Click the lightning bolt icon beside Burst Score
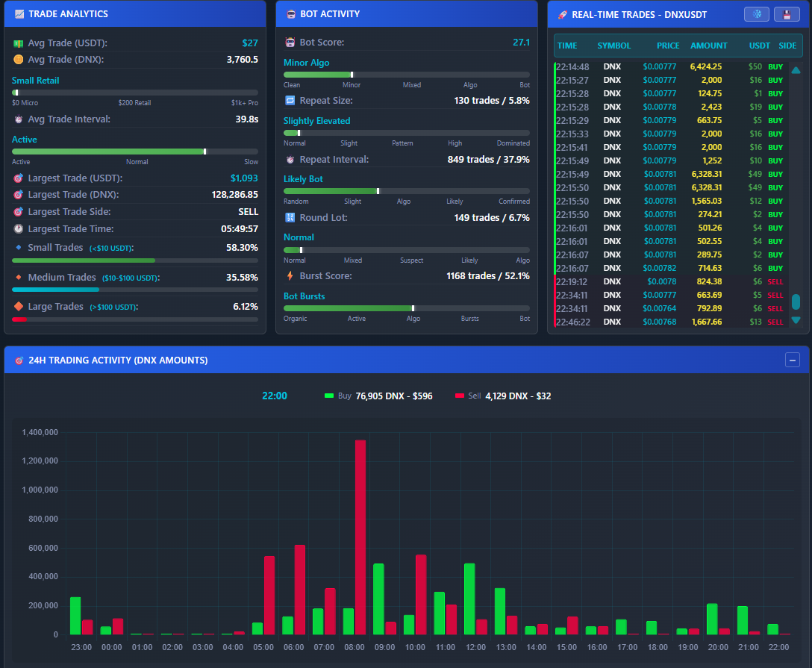 pyautogui.click(x=290, y=276)
